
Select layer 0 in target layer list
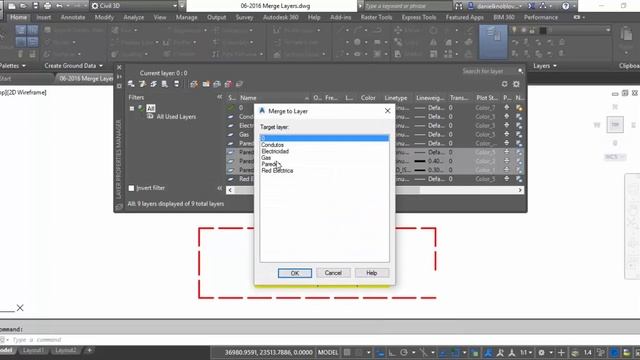pyautogui.click(x=324, y=138)
